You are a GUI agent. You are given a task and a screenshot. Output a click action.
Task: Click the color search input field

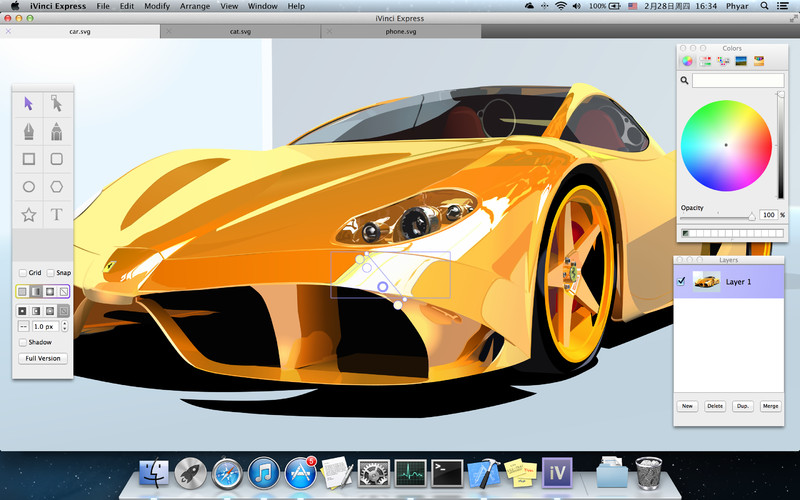click(738, 80)
